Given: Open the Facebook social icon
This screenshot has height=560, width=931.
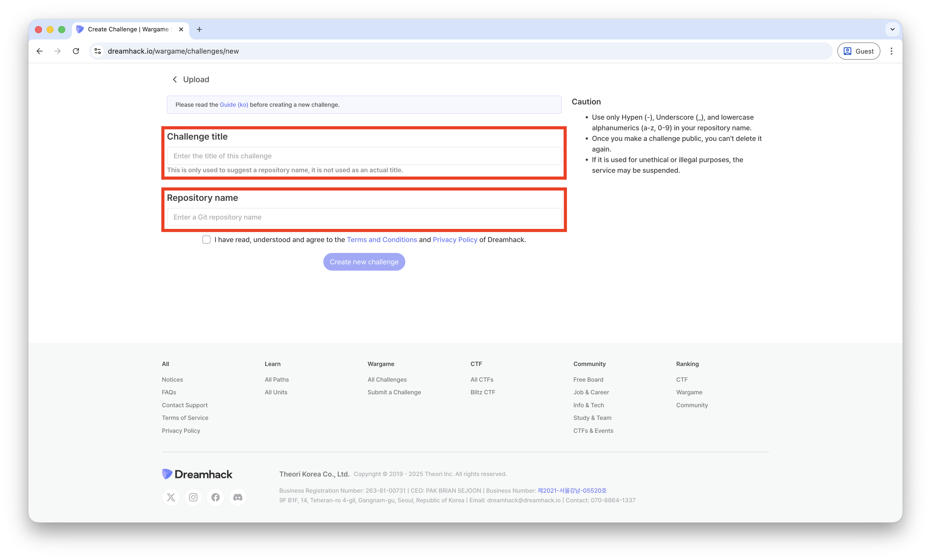Looking at the screenshot, I should coord(216,497).
